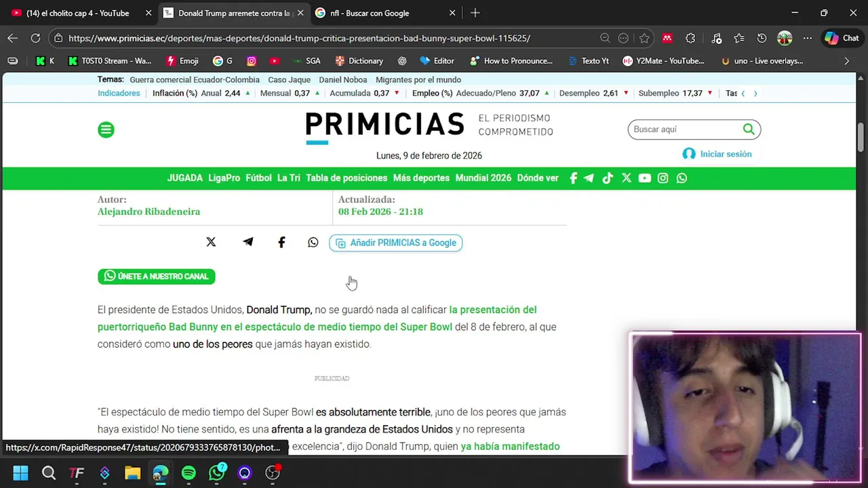Viewport: 868px width, 488px height.
Task: Refresh the current browser page
Action: [35, 38]
